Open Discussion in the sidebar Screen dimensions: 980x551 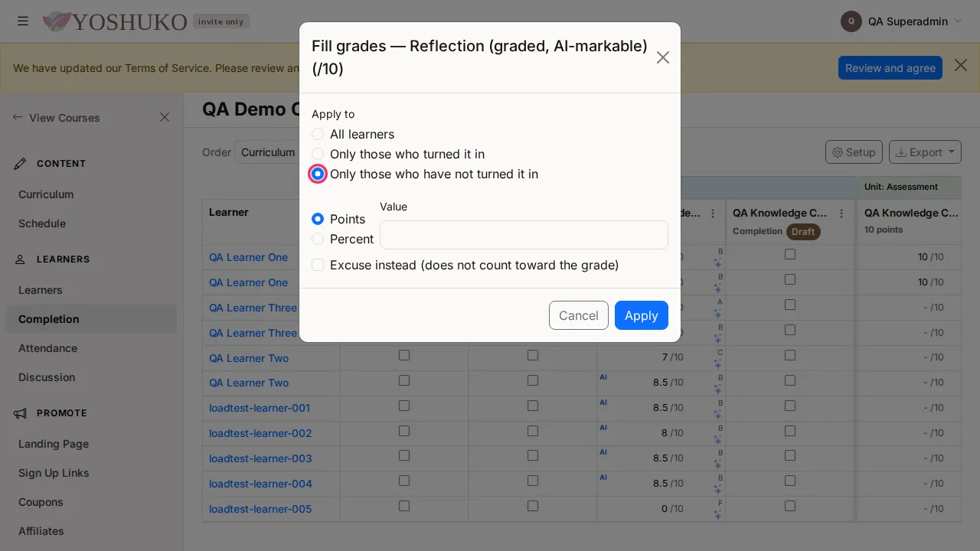click(47, 377)
